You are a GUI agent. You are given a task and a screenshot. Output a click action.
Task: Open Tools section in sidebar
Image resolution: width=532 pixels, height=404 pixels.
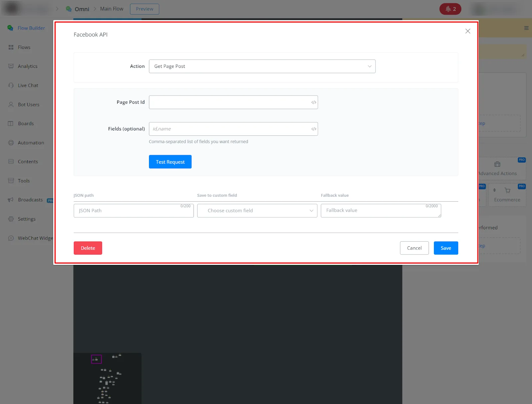(x=24, y=181)
